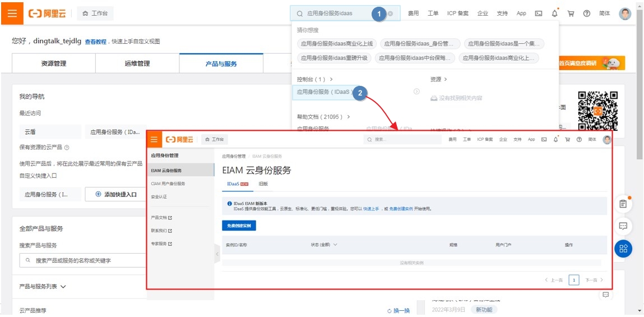Open the floating blue grid widget button

623,249
